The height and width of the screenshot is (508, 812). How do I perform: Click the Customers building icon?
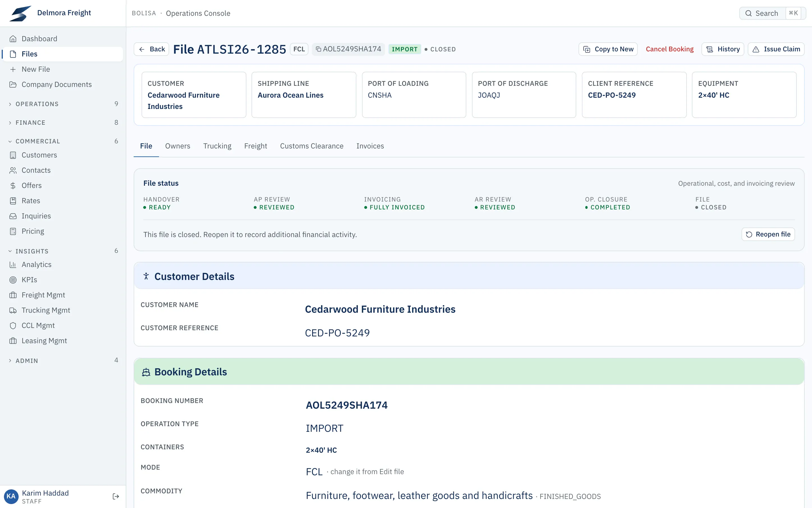[13, 155]
